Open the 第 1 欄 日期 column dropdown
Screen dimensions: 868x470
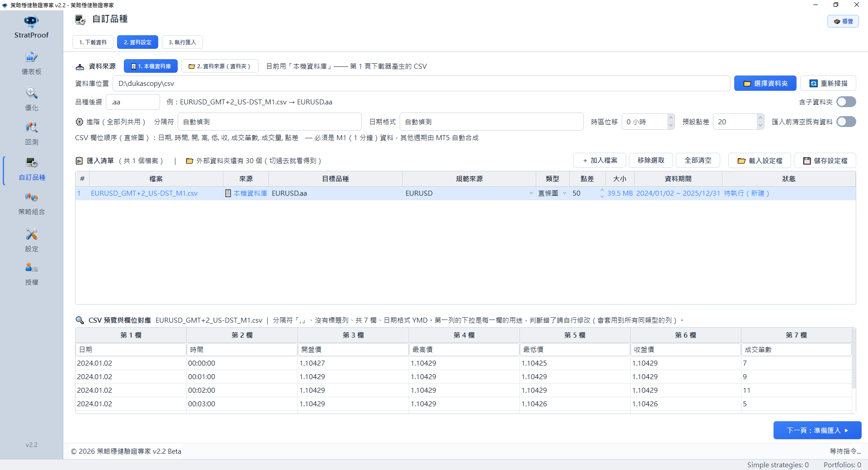131,350
